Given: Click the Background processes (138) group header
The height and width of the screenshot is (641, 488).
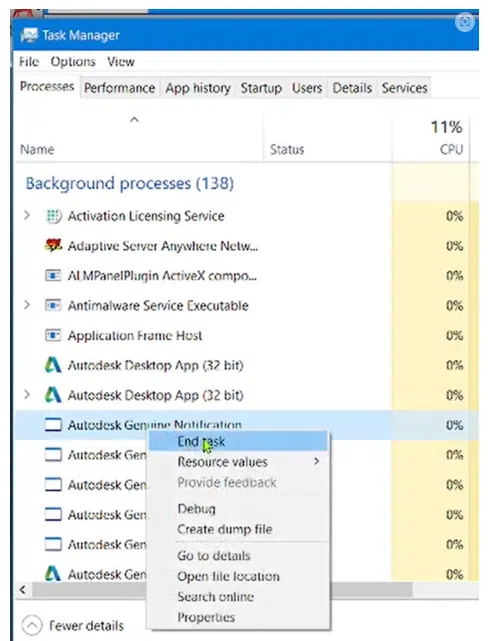Looking at the screenshot, I should tap(130, 183).
